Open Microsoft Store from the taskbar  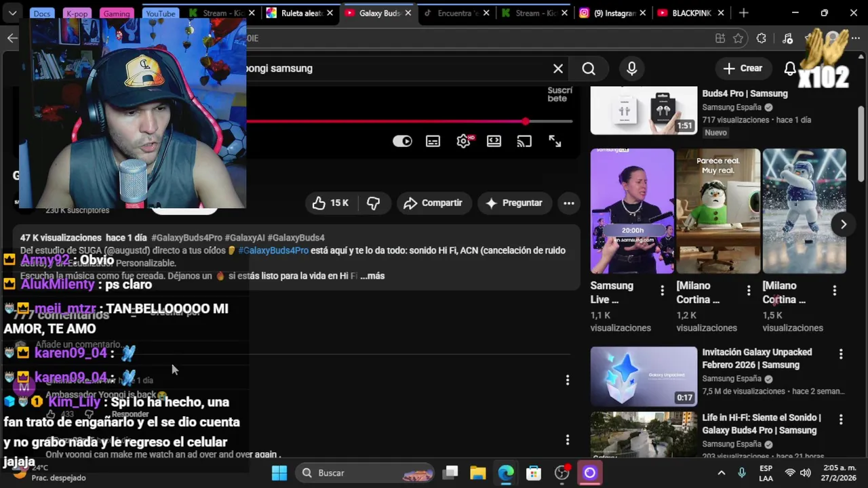pyautogui.click(x=534, y=473)
